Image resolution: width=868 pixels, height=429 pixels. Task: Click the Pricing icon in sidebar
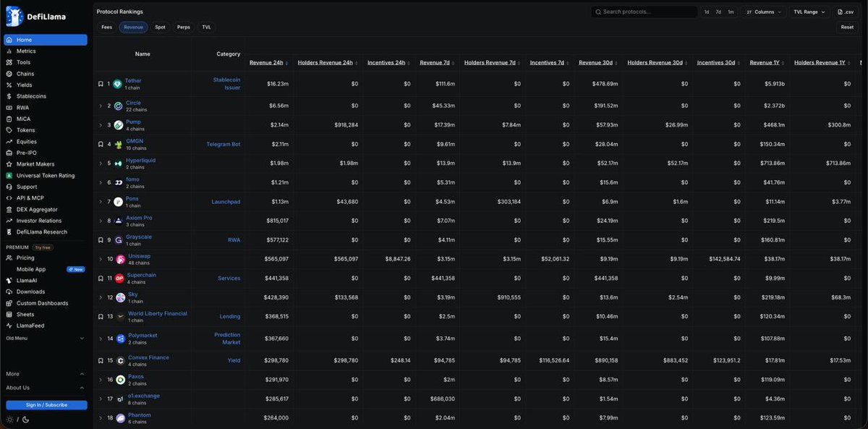[x=9, y=258]
